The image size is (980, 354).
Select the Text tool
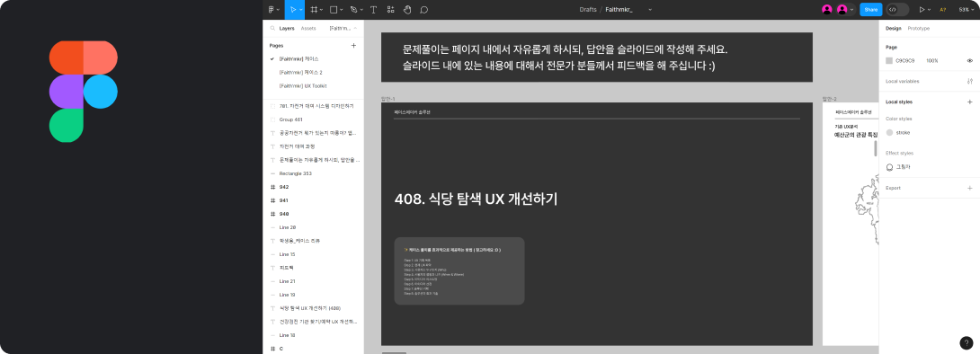pyautogui.click(x=374, y=9)
